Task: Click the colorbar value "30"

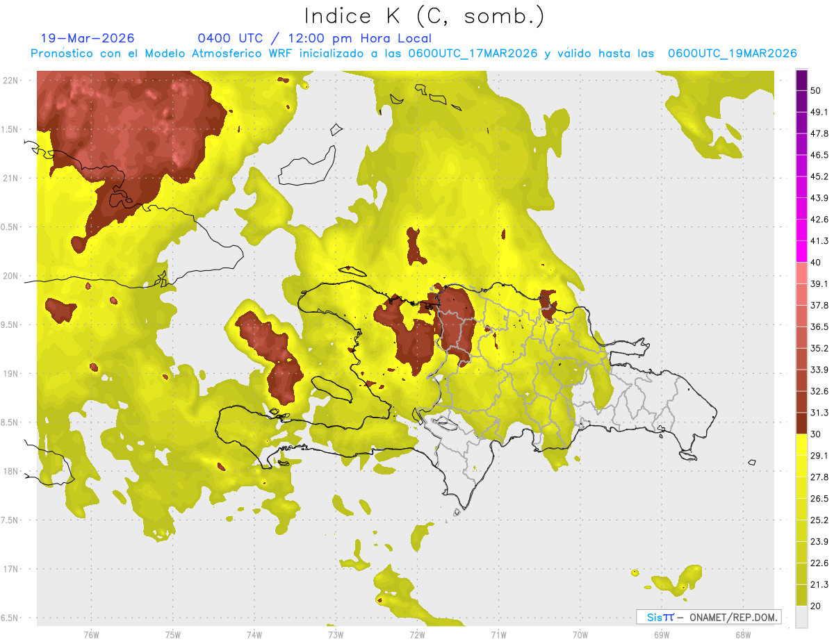Action: click(x=816, y=434)
